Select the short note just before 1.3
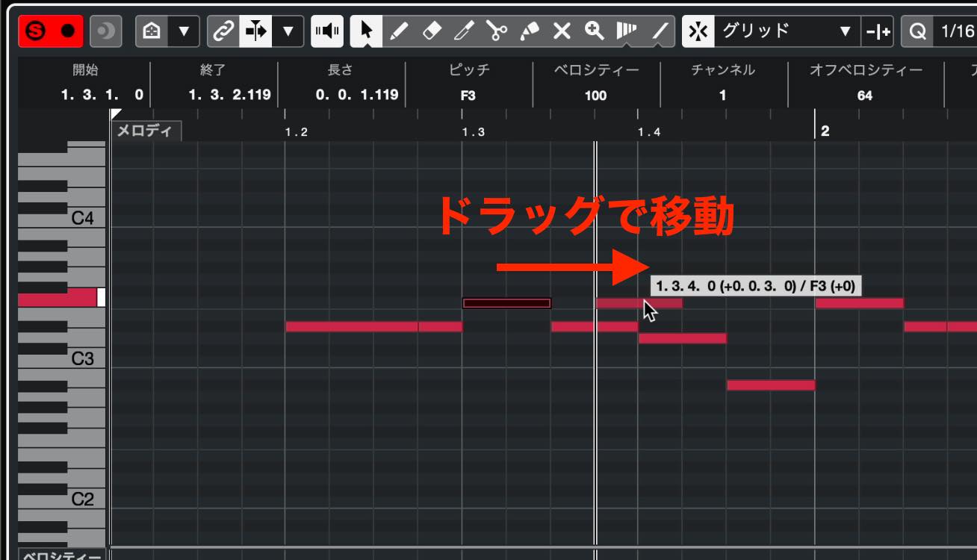Viewport: 977px width, 560px height. tap(440, 326)
